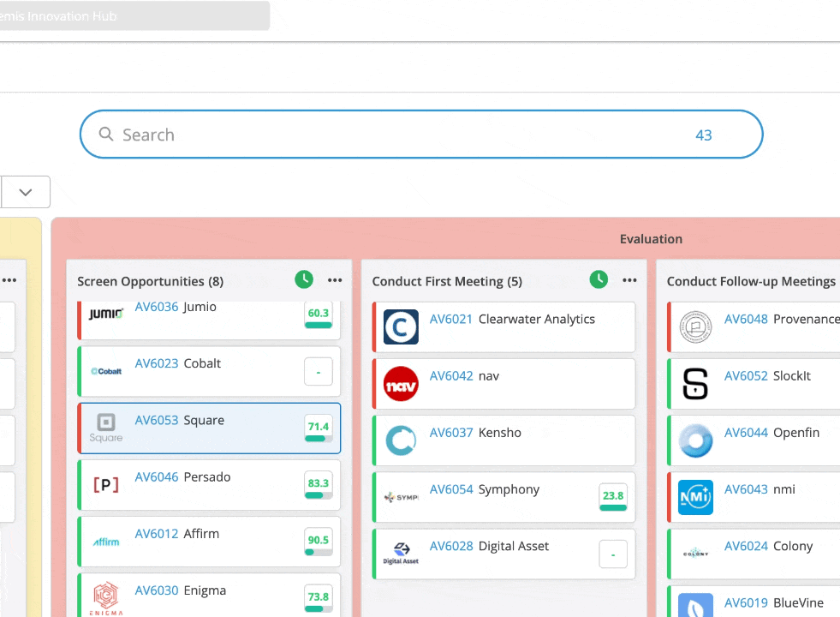Click the Persado [P] logo
The width and height of the screenshot is (840, 617).
(x=106, y=484)
